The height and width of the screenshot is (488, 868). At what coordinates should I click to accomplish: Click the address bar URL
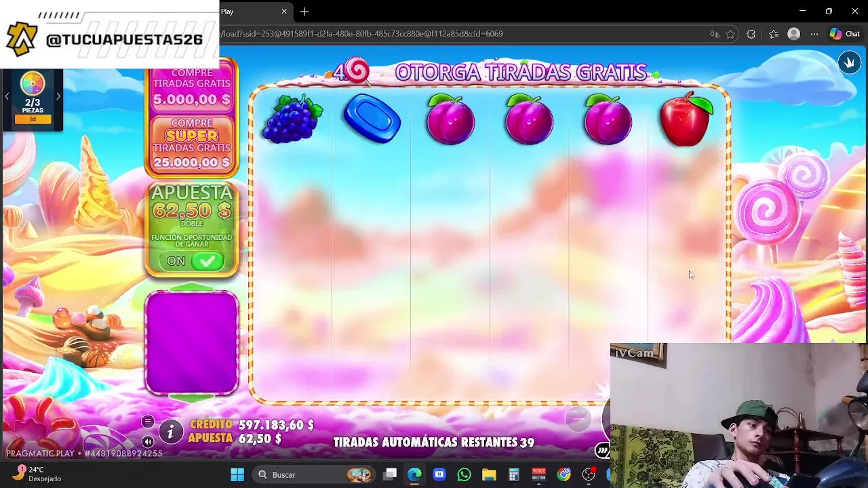point(362,34)
